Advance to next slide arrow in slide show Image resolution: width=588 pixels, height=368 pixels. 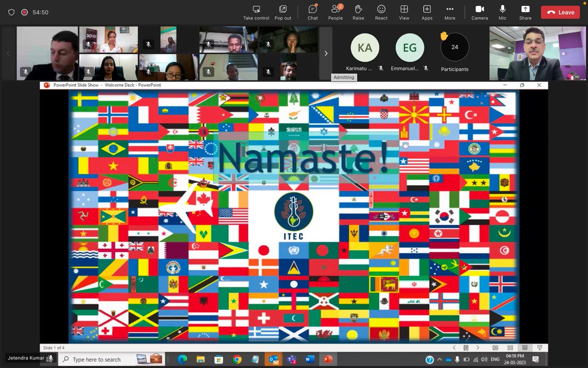[478, 348]
